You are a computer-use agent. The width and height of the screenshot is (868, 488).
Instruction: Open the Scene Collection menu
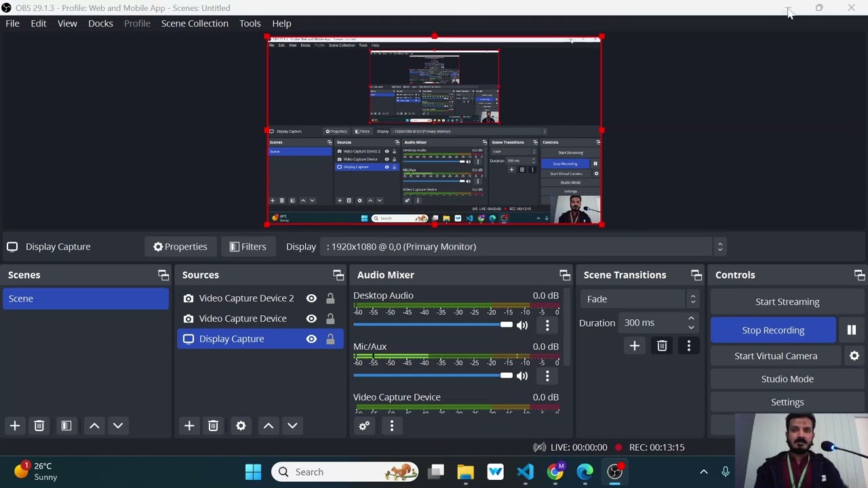coord(195,23)
